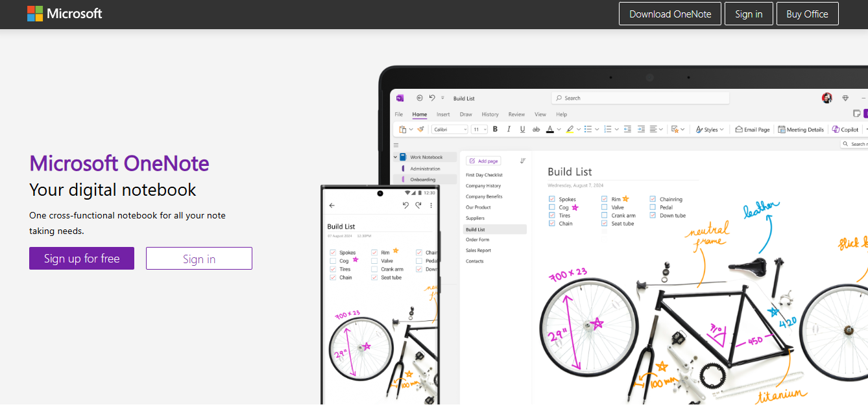
Task: Click the outlined Sign in button under tagline
Action: pyautogui.click(x=199, y=258)
